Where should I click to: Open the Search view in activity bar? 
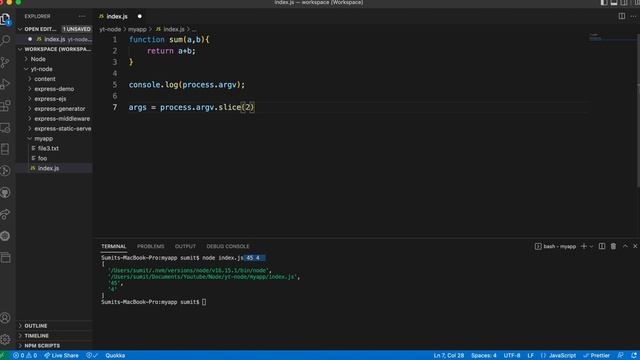(x=5, y=40)
